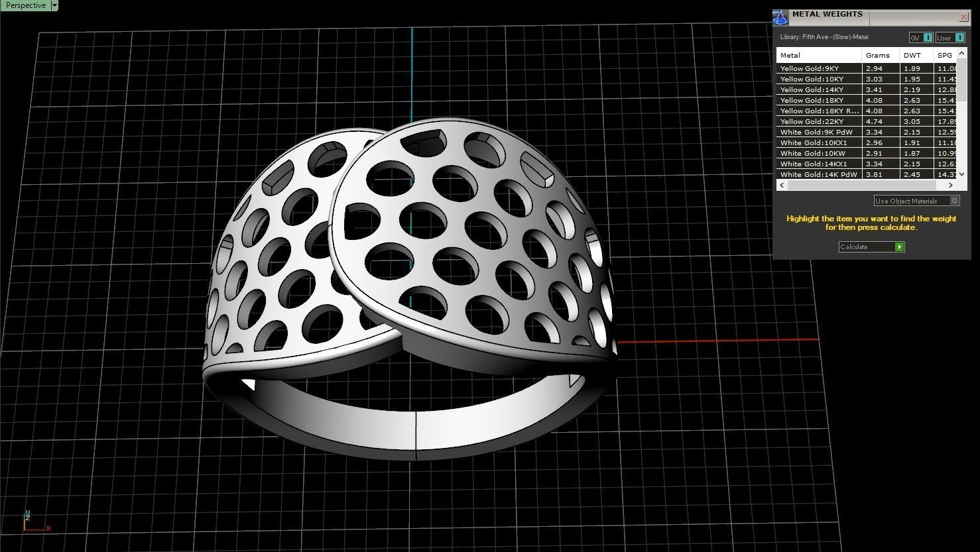Click the 3.81 grams cell

point(881,174)
